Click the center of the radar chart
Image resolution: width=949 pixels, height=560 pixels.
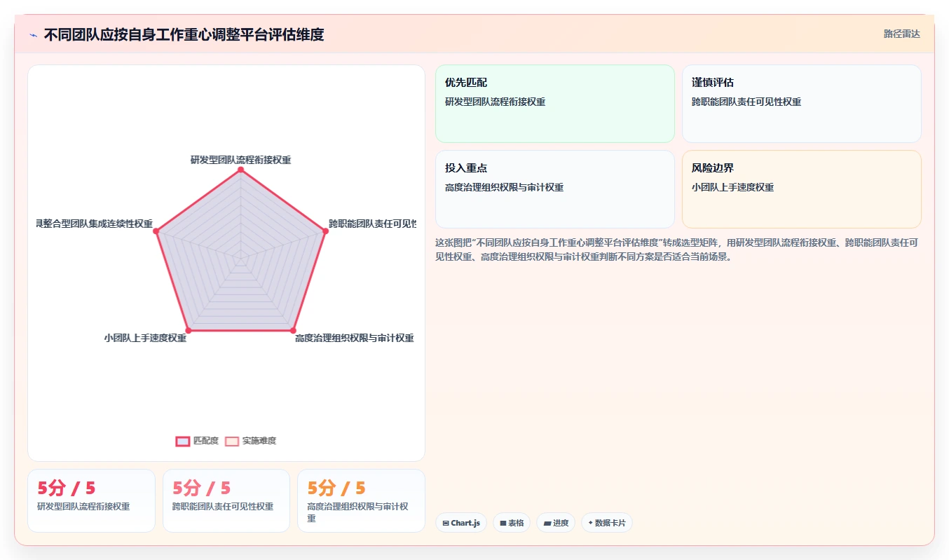click(240, 258)
